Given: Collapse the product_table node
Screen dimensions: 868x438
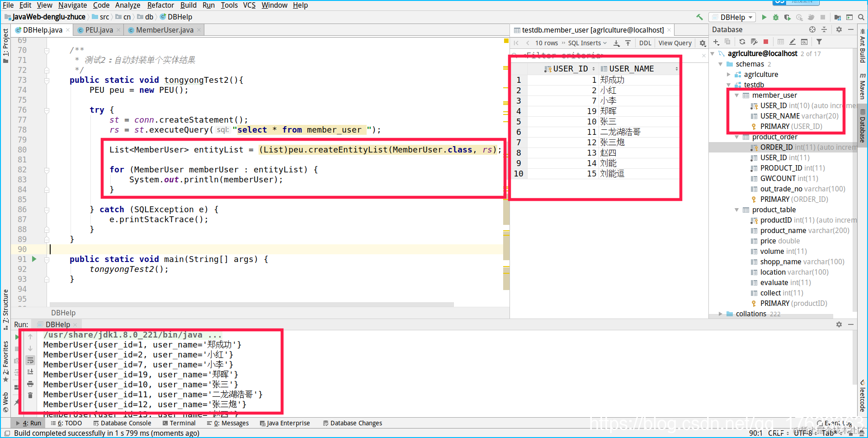Looking at the screenshot, I should pos(736,209).
